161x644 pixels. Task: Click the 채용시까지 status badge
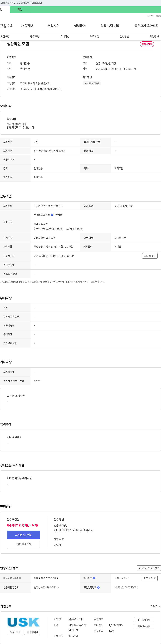tap(147, 44)
